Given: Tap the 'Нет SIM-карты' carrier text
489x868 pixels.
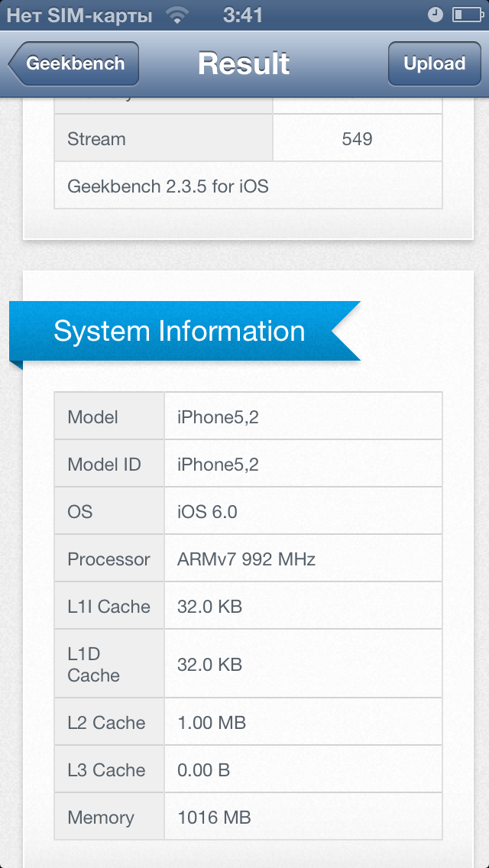Looking at the screenshot, I should click(79, 16).
